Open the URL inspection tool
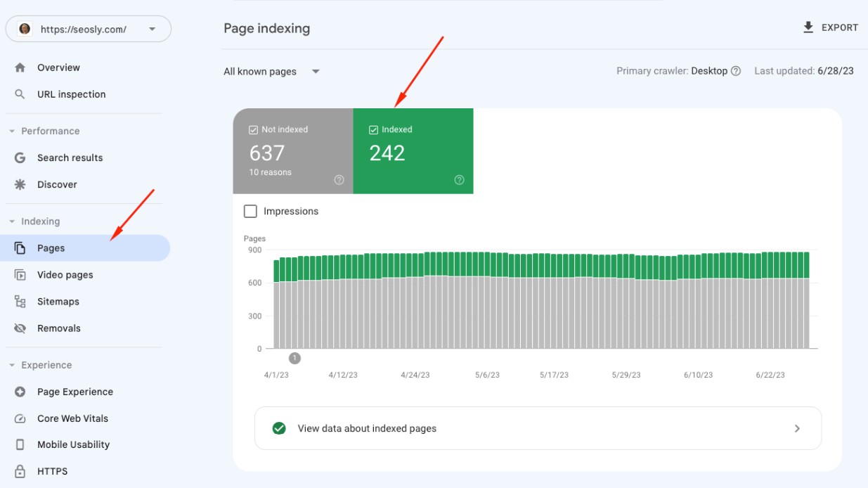The height and width of the screenshot is (488, 868). [x=70, y=94]
